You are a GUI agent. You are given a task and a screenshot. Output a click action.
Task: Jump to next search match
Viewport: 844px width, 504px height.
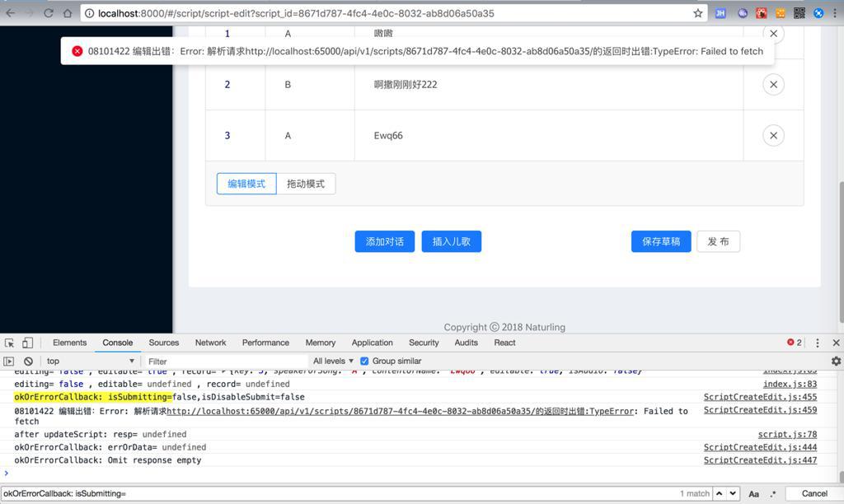coord(733,493)
